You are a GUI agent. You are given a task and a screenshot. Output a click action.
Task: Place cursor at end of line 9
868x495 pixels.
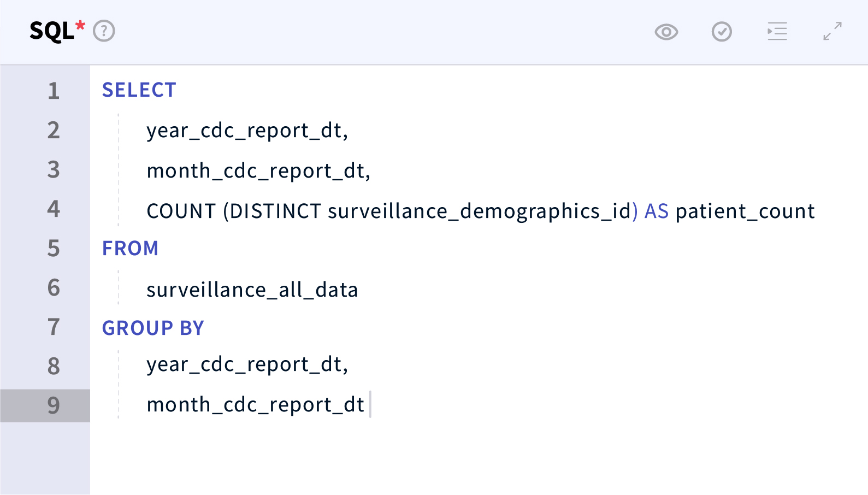[x=366, y=405]
